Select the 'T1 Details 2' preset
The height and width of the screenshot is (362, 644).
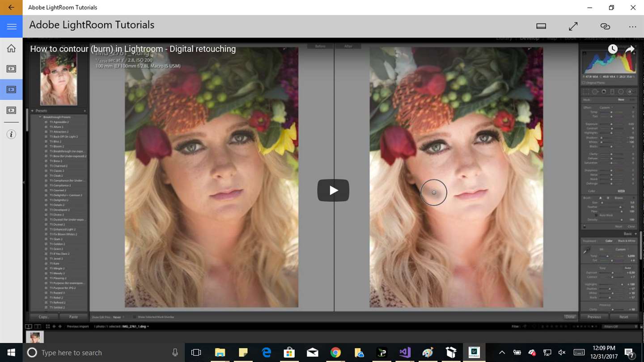tap(57, 205)
